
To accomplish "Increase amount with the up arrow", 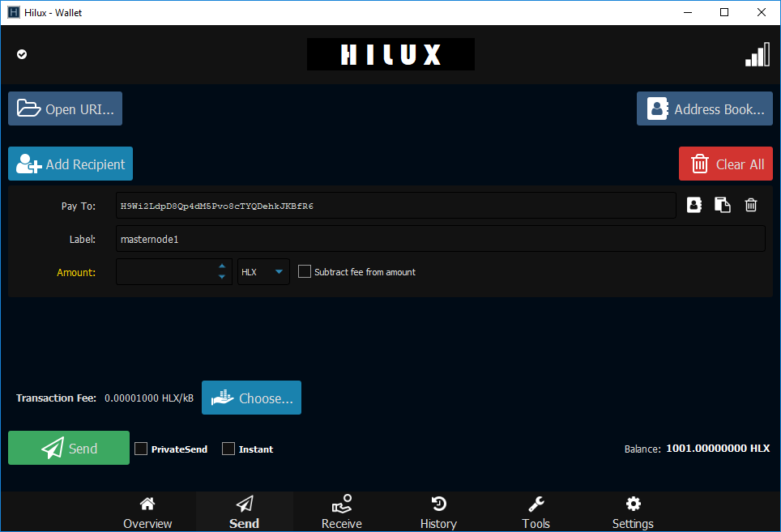I will 222,266.
